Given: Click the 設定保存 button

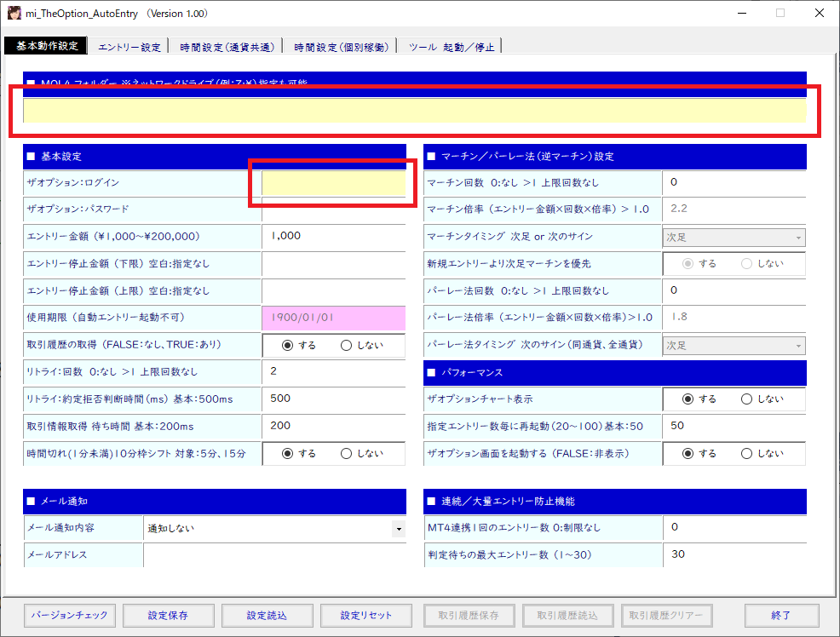Looking at the screenshot, I should [168, 615].
